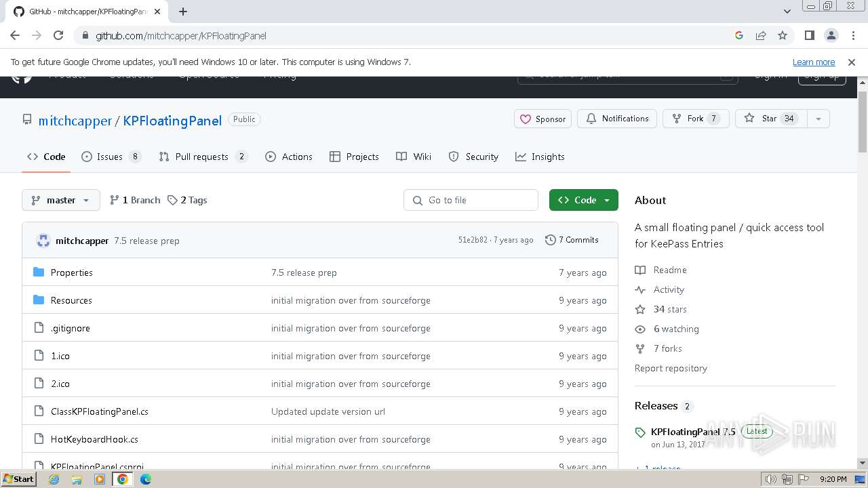Focus the Go to file field
Viewport: 868px width, 488px height.
pyautogui.click(x=471, y=200)
